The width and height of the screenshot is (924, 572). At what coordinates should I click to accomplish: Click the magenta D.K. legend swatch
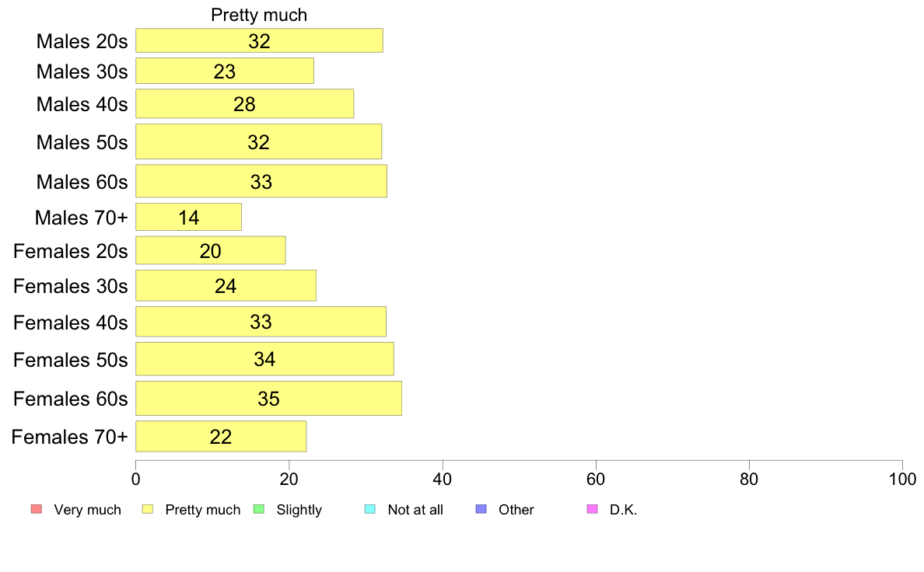(x=592, y=509)
